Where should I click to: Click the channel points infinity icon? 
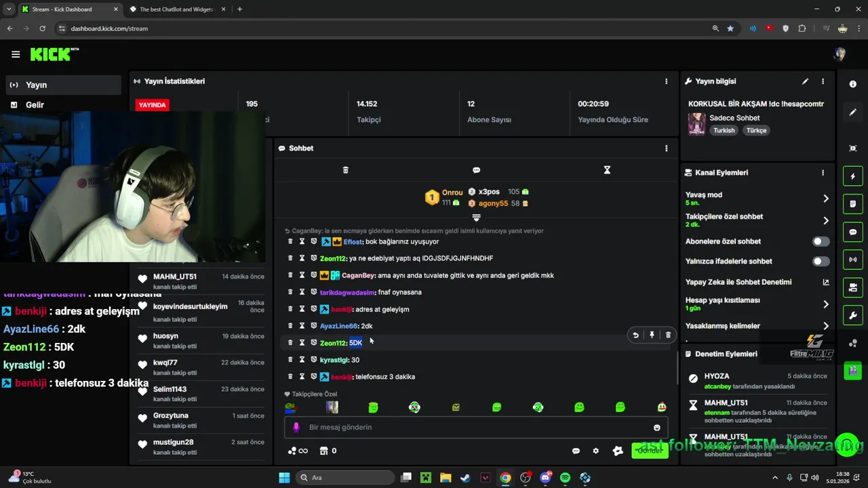(x=298, y=451)
